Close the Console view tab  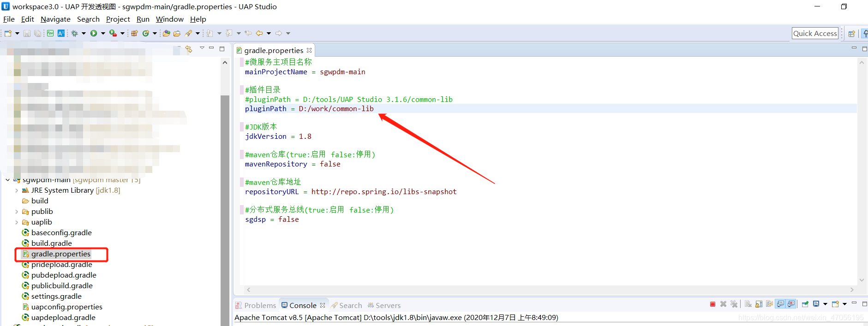pyautogui.click(x=323, y=305)
